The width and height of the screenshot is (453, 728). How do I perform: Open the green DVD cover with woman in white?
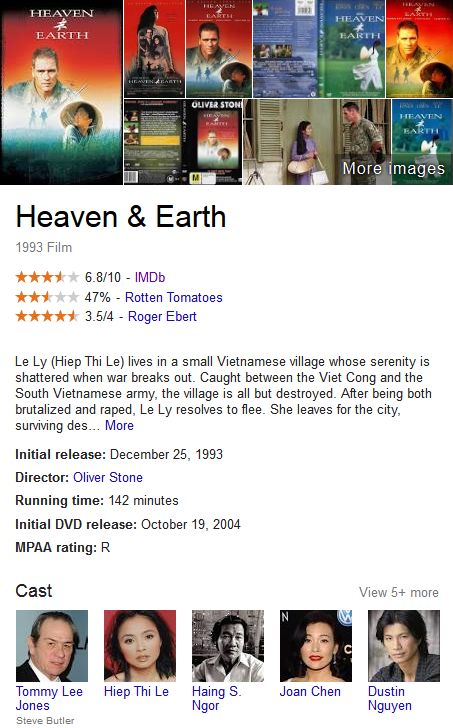[351, 49]
